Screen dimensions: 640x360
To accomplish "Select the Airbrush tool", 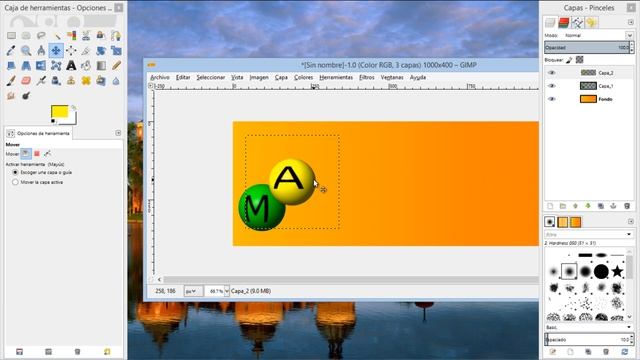I will tap(41, 81).
